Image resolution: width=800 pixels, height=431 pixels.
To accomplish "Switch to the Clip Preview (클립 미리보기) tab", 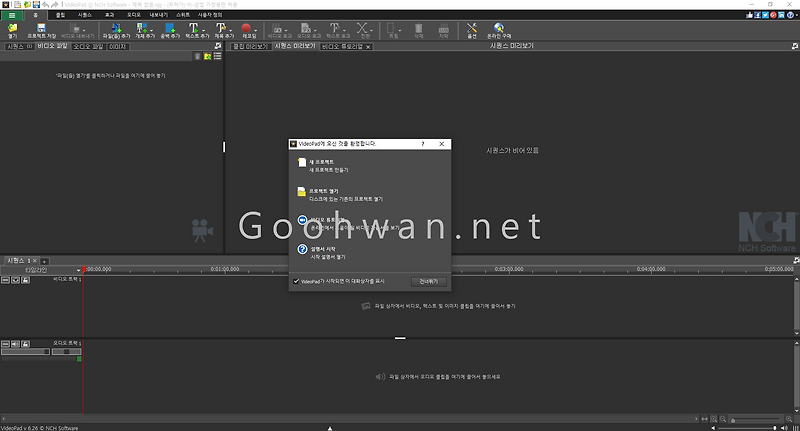I will tap(251, 46).
